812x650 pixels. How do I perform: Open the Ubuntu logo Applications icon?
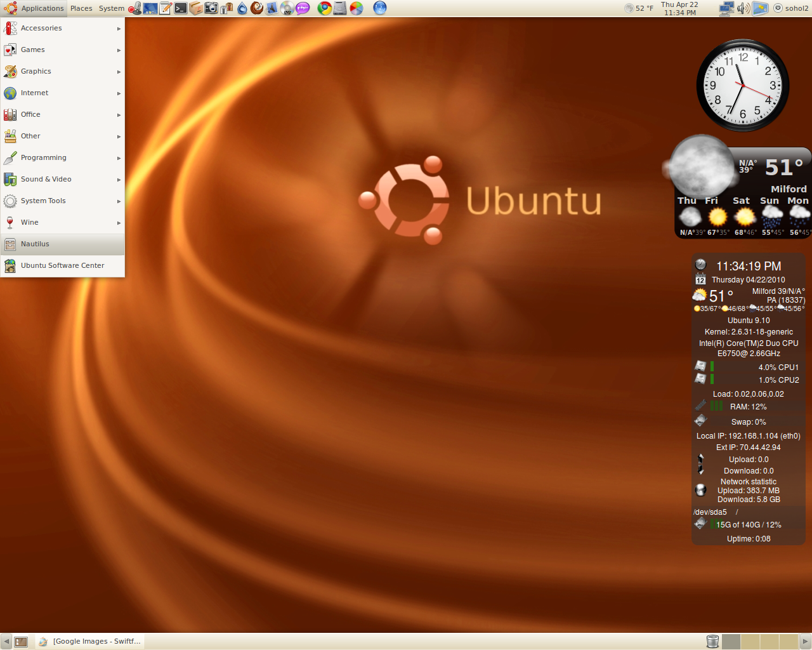coord(10,8)
